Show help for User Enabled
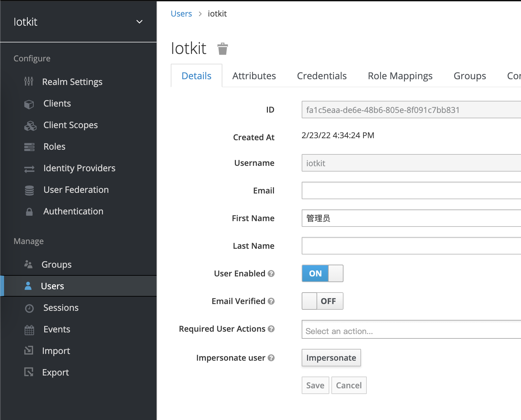Image resolution: width=521 pixels, height=420 pixels. click(271, 273)
